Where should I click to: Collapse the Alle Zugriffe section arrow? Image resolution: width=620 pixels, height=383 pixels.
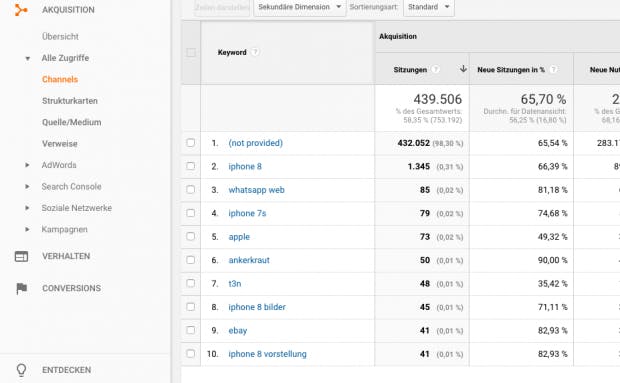pyautogui.click(x=27, y=58)
